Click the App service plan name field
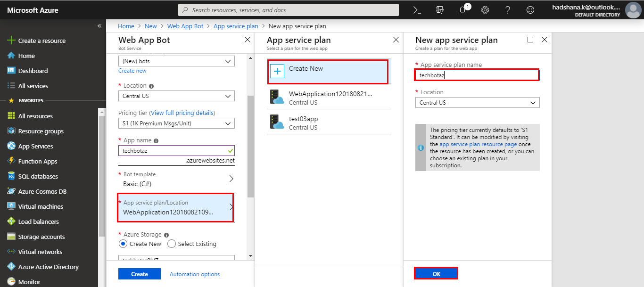Image resolution: width=644 pixels, height=287 pixels. (x=477, y=75)
